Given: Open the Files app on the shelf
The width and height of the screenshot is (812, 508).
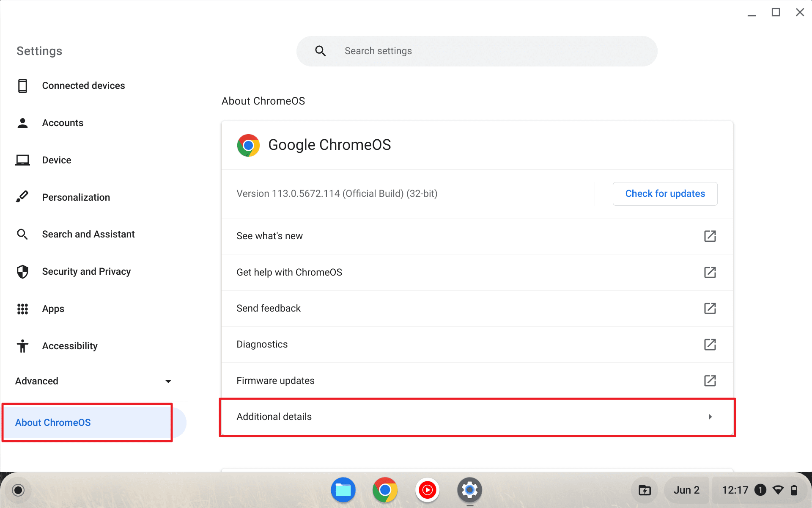Looking at the screenshot, I should pyautogui.click(x=343, y=490).
